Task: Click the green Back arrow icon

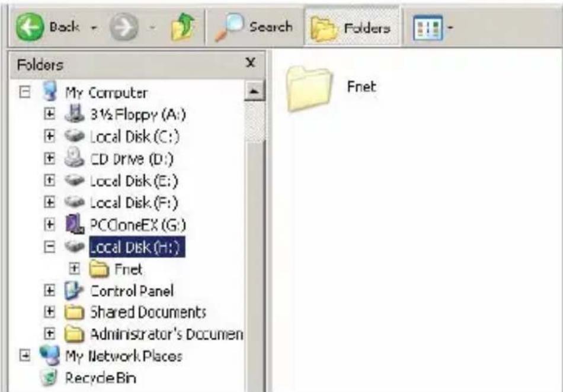Action: (x=30, y=27)
